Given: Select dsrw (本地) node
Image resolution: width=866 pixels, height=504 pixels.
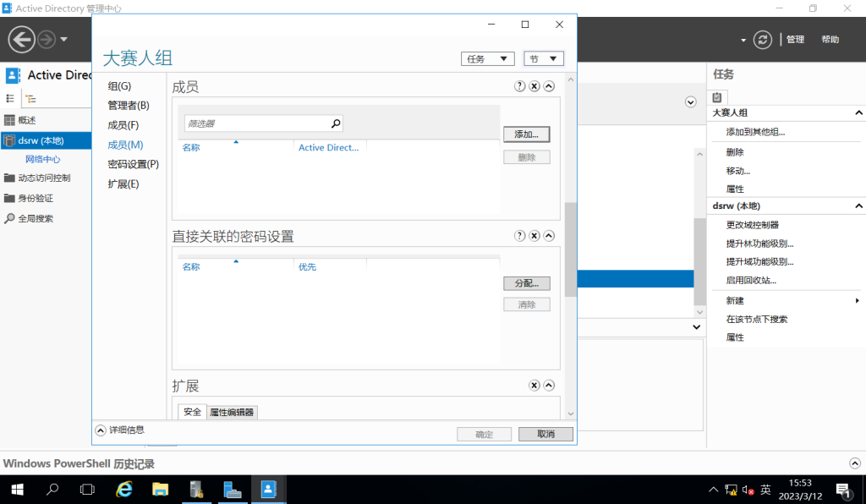Looking at the screenshot, I should click(46, 140).
